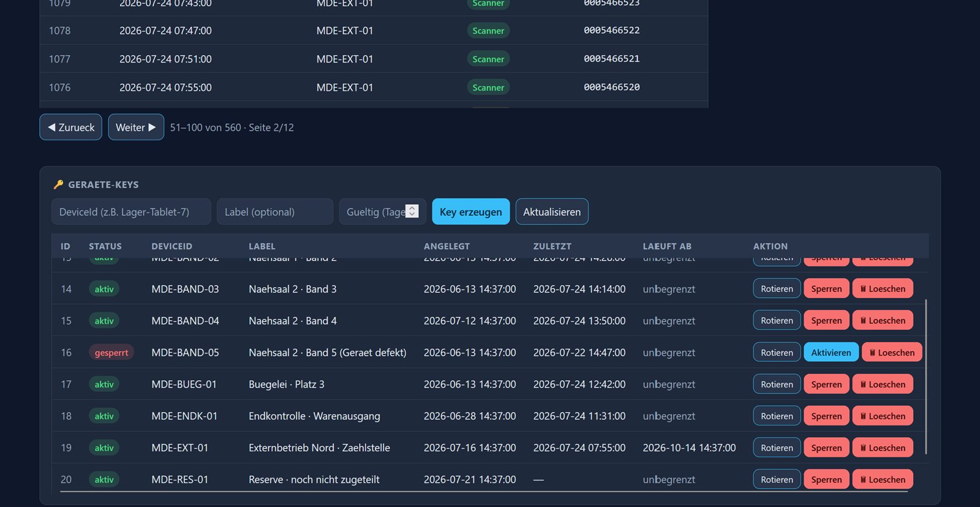Click the DEVICEID column header
Viewport: 980px width, 507px height.
171,246
